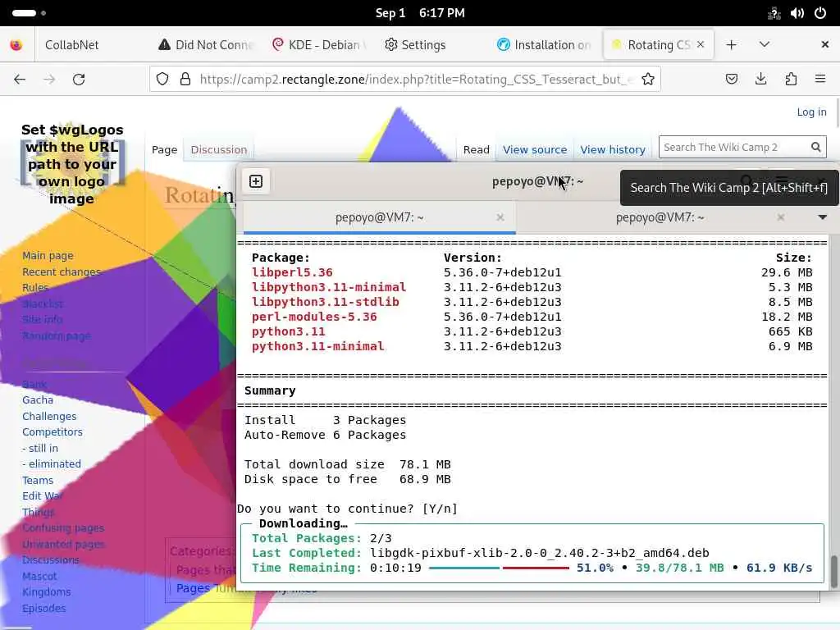The width and height of the screenshot is (840, 630).
Task: Open View source
Action: click(x=535, y=149)
